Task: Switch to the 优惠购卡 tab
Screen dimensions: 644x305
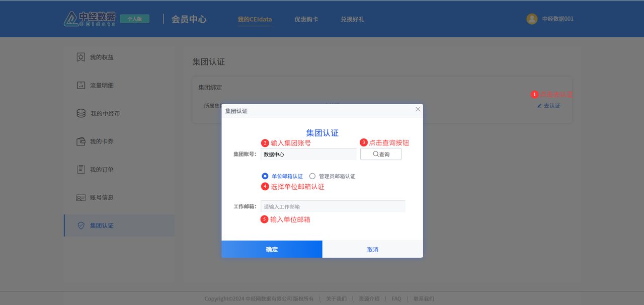Action: tap(306, 19)
